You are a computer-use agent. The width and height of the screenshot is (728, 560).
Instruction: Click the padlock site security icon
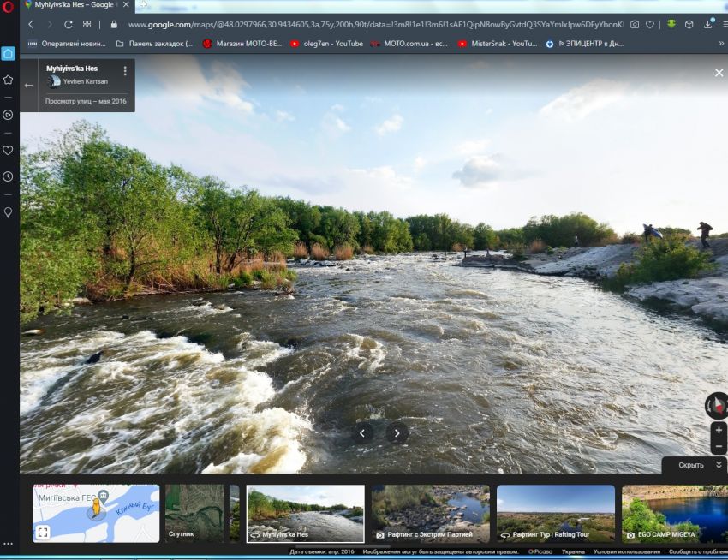(x=114, y=25)
